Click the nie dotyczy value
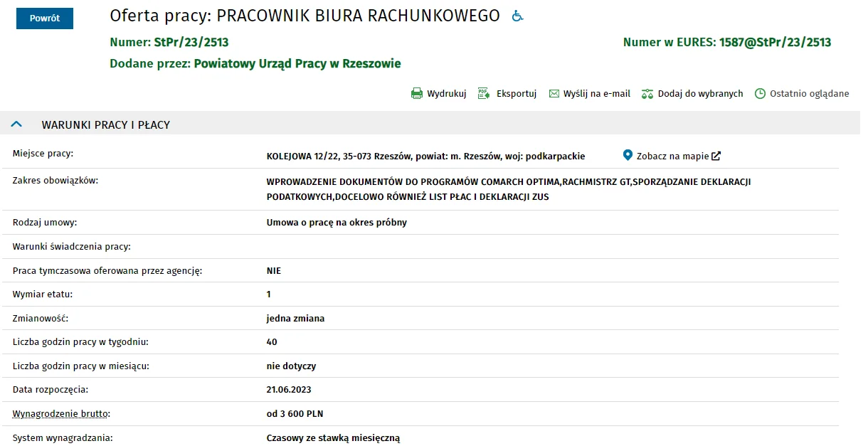 pyautogui.click(x=291, y=366)
